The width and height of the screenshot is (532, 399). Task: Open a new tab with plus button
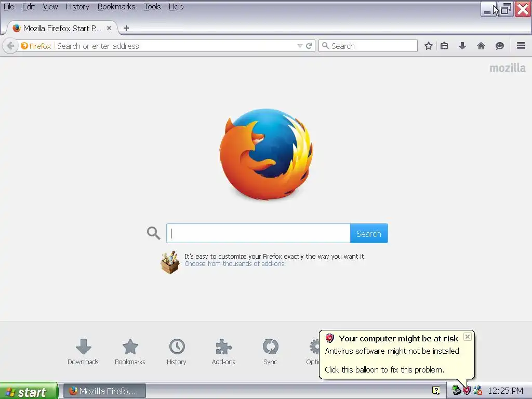[126, 28]
